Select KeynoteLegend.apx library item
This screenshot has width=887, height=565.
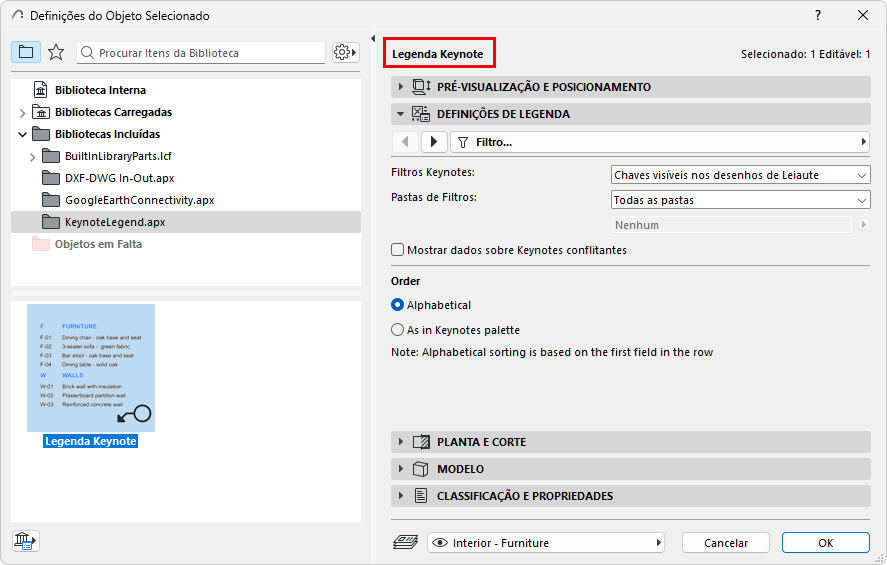point(115,222)
